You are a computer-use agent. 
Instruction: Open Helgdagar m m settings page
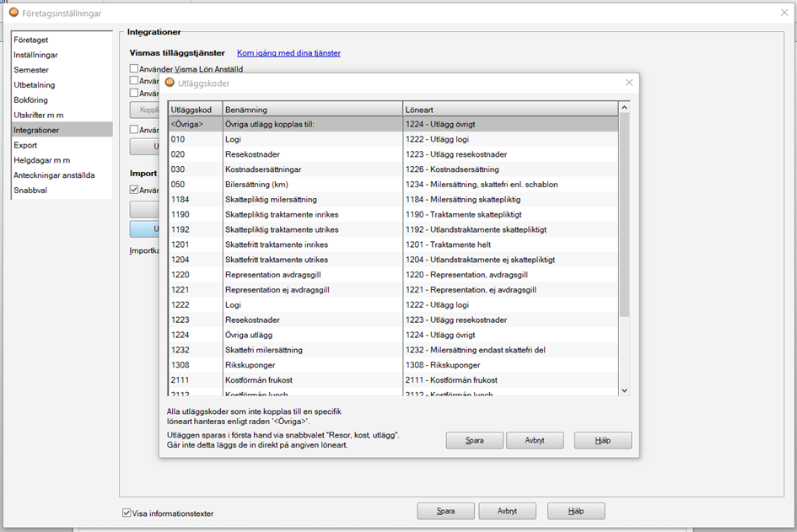tap(62, 160)
